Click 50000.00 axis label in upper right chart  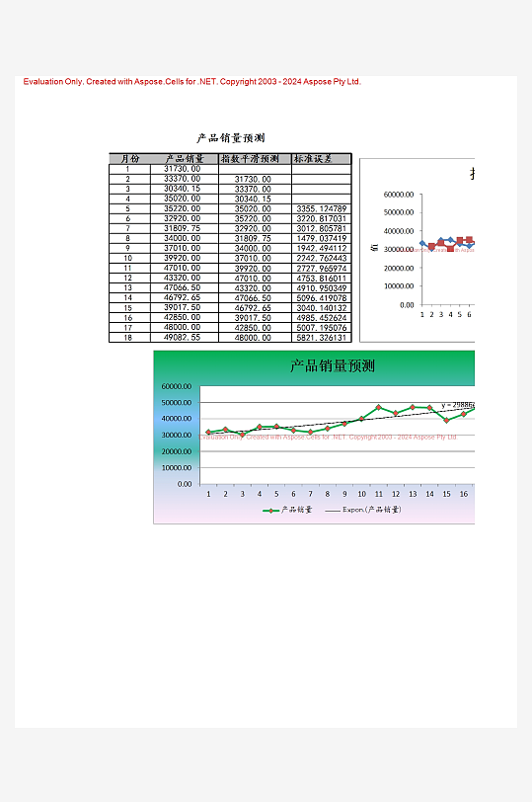(x=399, y=212)
